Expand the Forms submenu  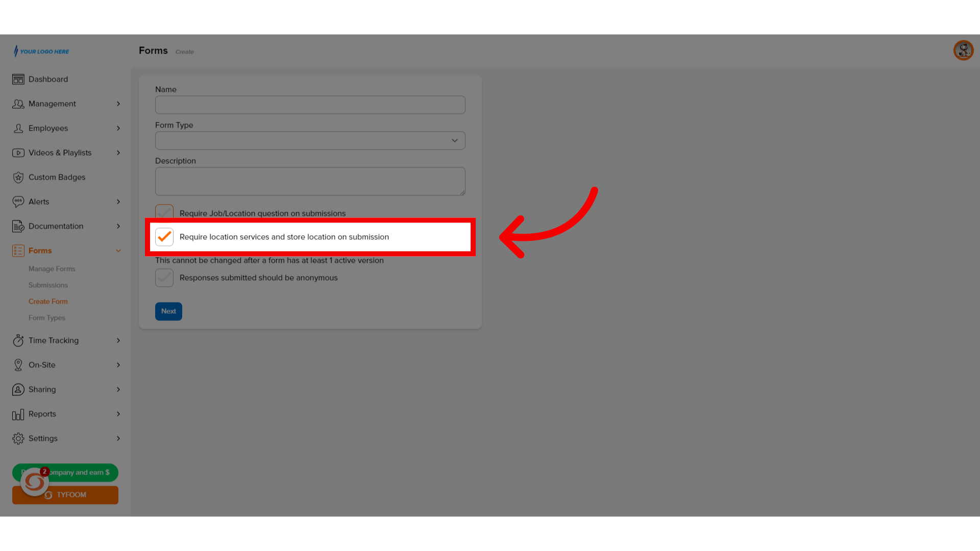118,251
